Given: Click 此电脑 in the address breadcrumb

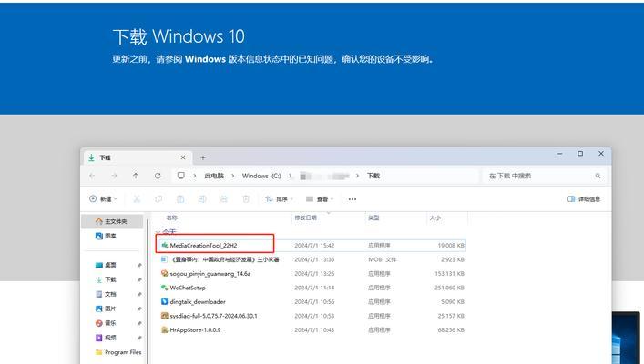Looking at the screenshot, I should coord(214,176).
